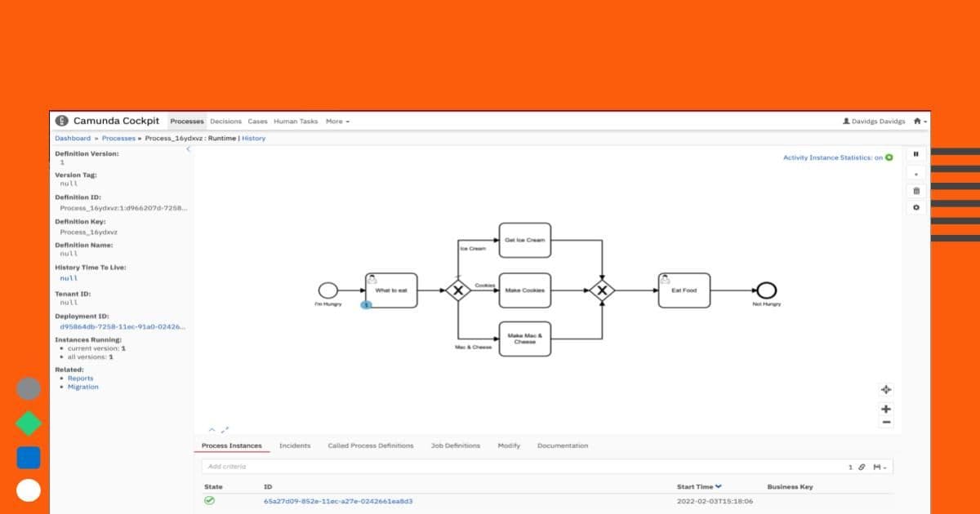This screenshot has width=980, height=514.
Task: Maximize bottom panel with expand arrows
Action: point(225,429)
